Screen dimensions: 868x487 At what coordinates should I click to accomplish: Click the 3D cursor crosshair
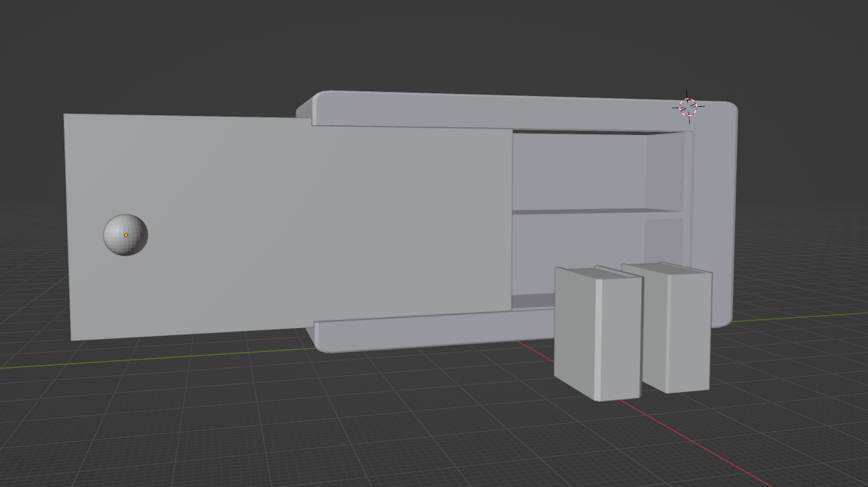point(688,107)
